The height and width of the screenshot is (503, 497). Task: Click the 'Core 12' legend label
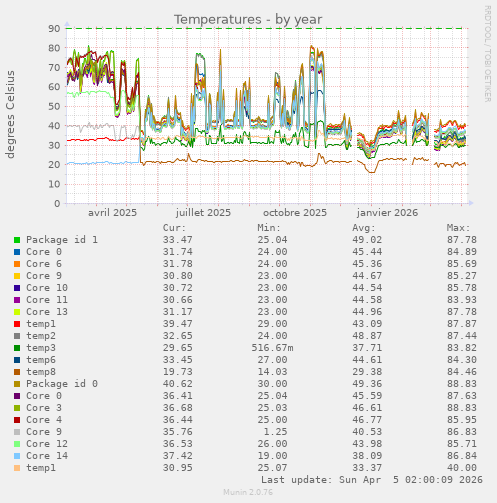pos(47,444)
